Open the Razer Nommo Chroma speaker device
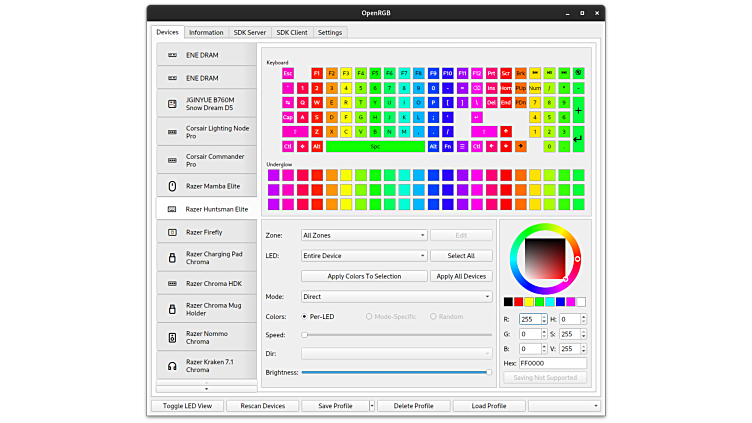Screen dimensions: 752x423 [206, 337]
